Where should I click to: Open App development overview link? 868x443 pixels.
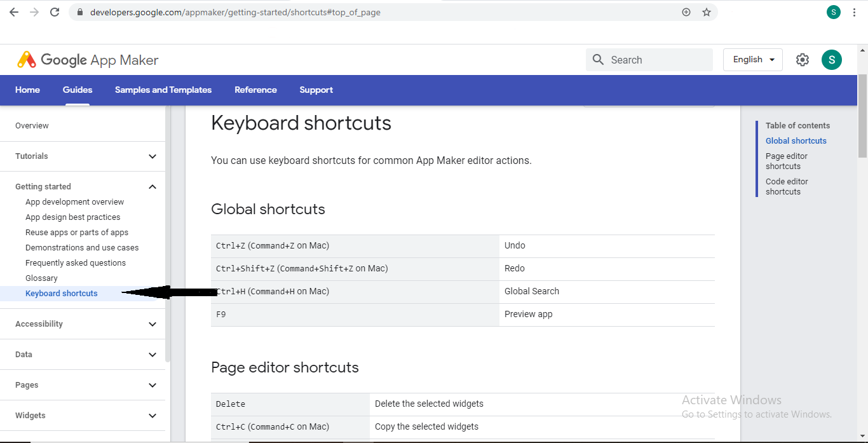click(x=75, y=202)
